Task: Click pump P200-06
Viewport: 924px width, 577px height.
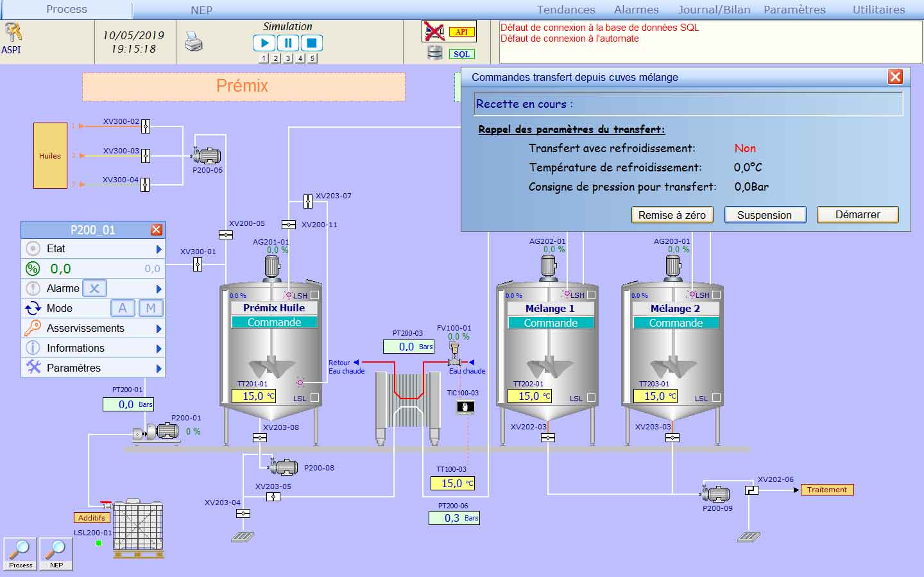Action: [x=207, y=155]
